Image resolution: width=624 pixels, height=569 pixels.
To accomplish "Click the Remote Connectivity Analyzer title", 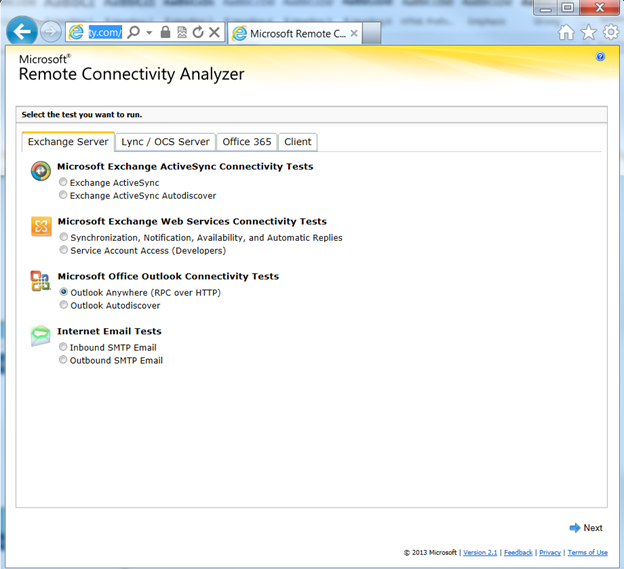I will [x=131, y=74].
